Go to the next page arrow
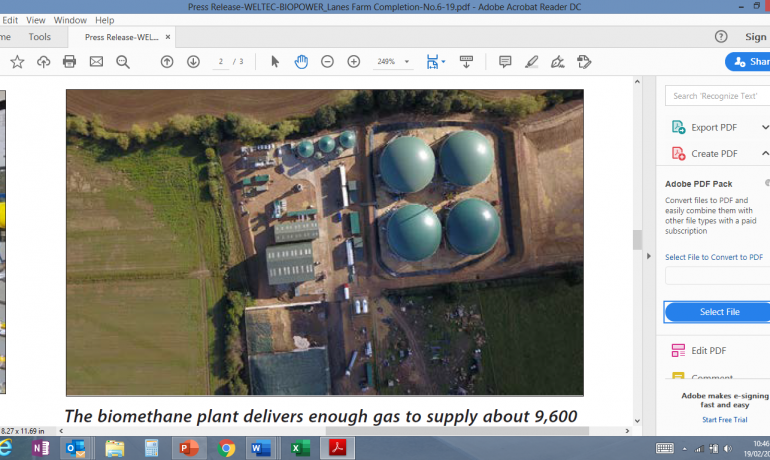The width and height of the screenshot is (770, 460). pyautogui.click(x=193, y=62)
